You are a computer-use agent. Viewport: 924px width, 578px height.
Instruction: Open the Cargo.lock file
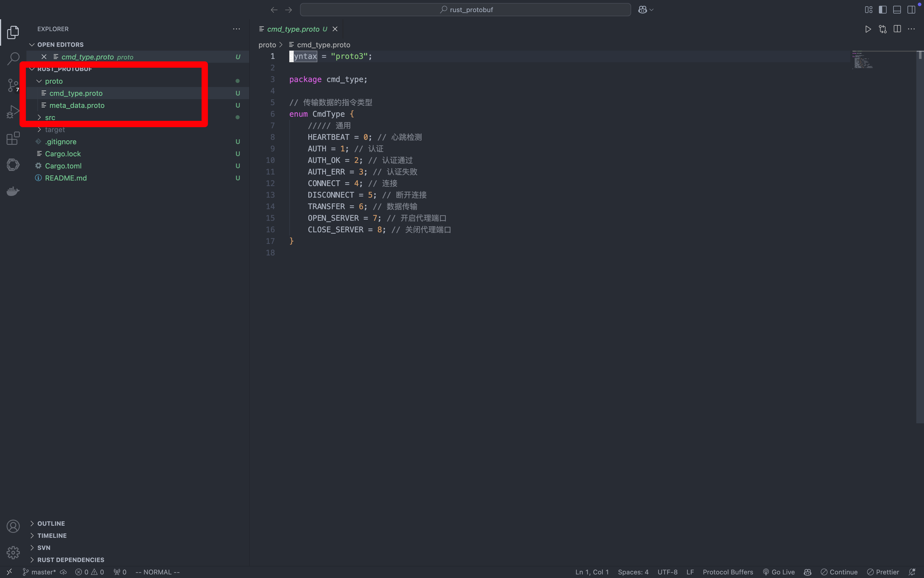(x=137, y=154)
